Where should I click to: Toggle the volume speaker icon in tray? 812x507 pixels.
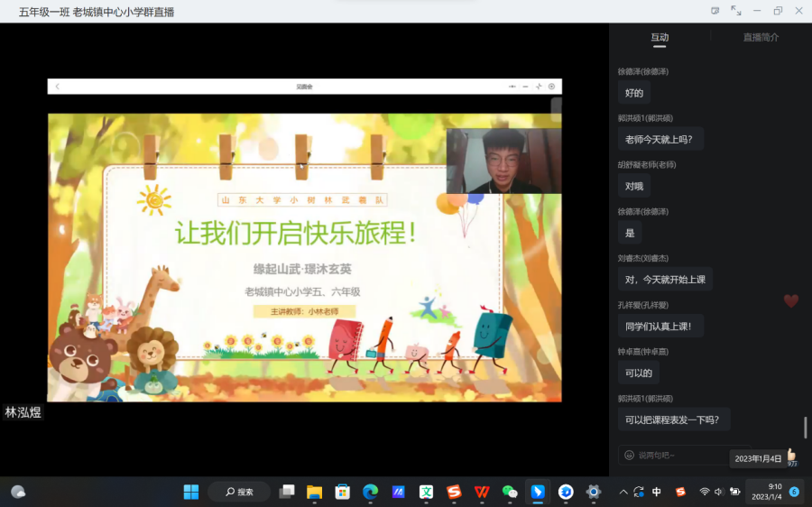pyautogui.click(x=719, y=492)
